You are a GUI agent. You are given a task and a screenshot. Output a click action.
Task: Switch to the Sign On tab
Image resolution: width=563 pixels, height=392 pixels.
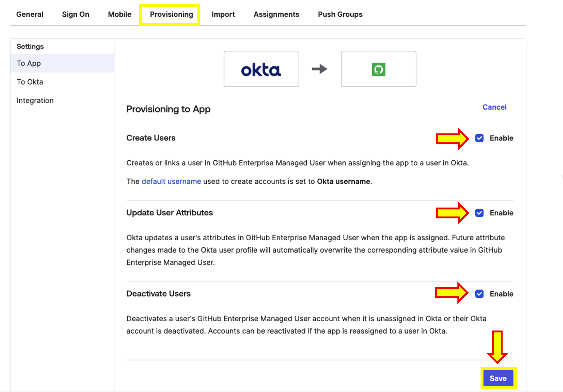coord(76,14)
